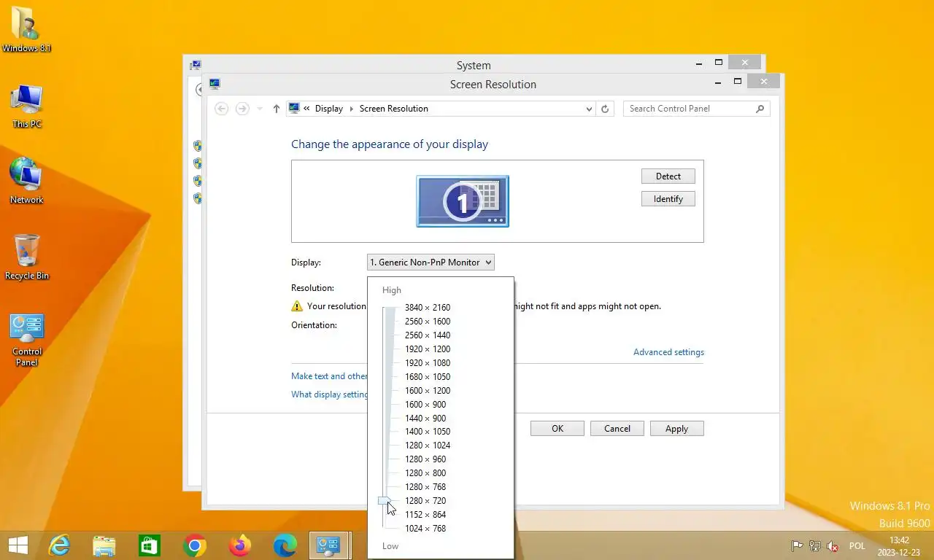
Task: Select 1440 × 900 resolution
Action: tap(425, 419)
